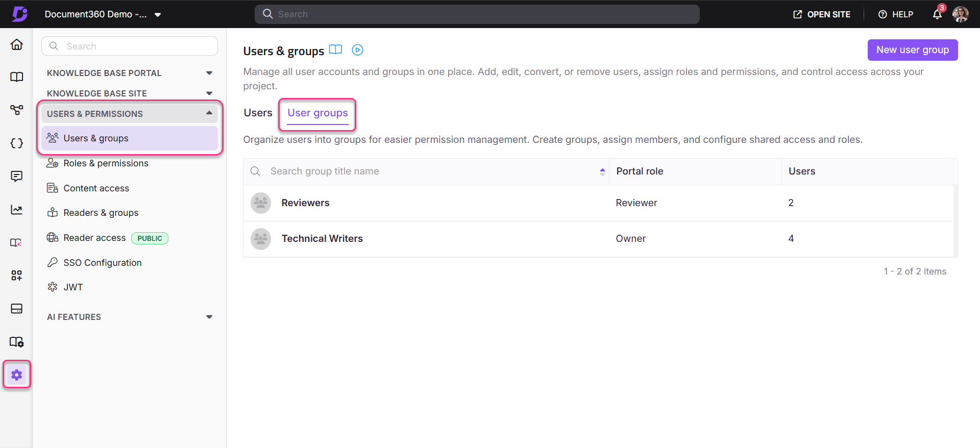The width and height of the screenshot is (980, 448).
Task: Open the notifications bell
Action: (x=937, y=14)
